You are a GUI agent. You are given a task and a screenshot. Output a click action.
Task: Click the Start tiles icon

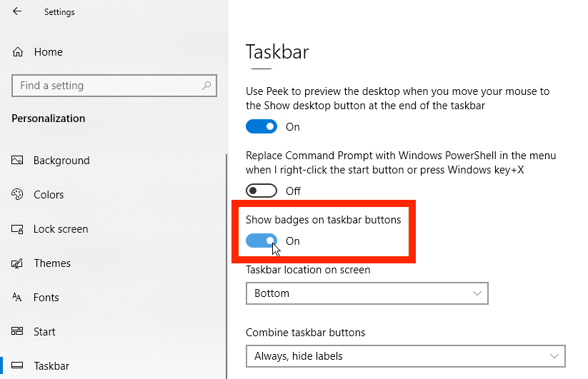click(17, 331)
